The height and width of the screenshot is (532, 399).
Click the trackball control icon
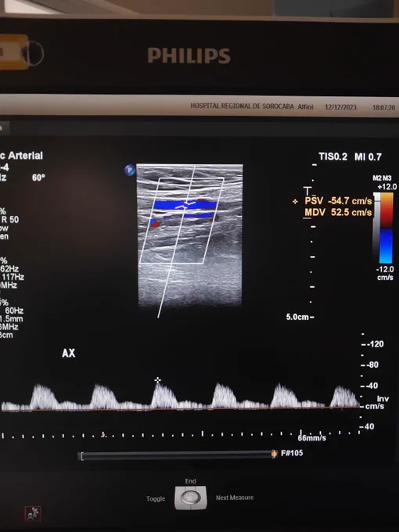click(x=190, y=498)
